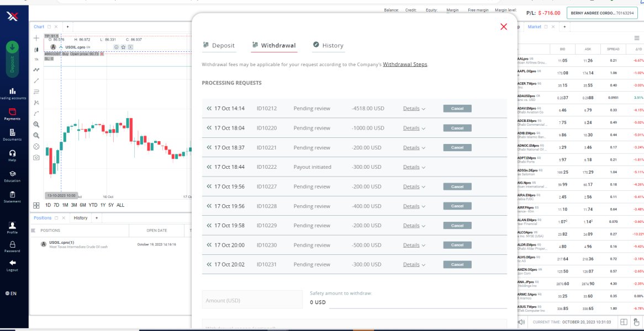Click the OPEN DATE column header
The image size is (644, 331).
coord(156,231)
